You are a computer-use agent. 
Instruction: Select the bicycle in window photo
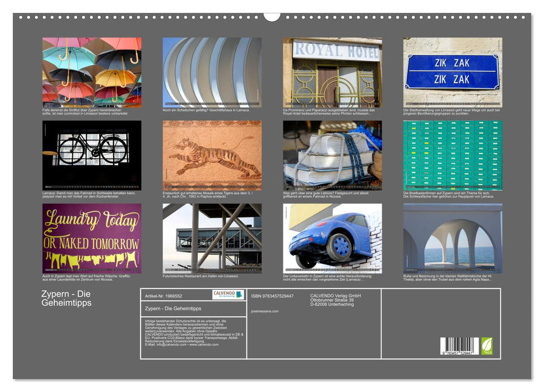92,155
